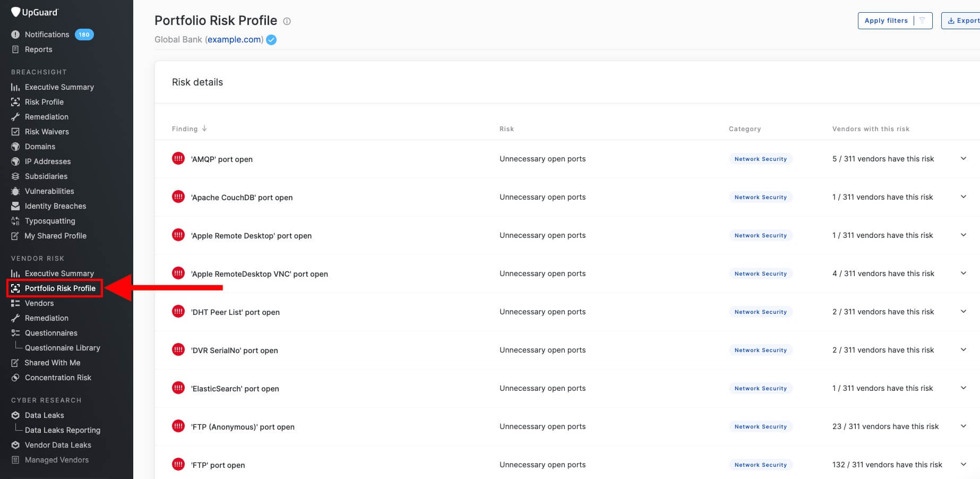This screenshot has height=479, width=980.
Task: Click the 180 notifications count badge
Action: 84,35
